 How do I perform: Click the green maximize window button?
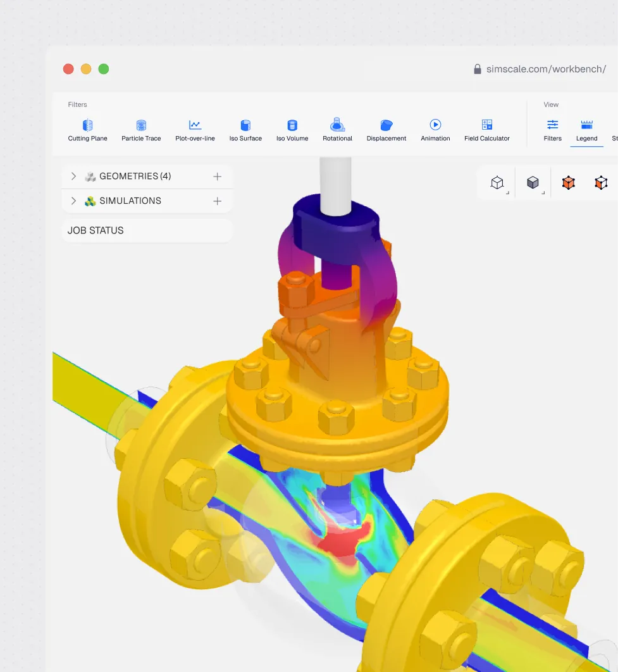pyautogui.click(x=104, y=69)
